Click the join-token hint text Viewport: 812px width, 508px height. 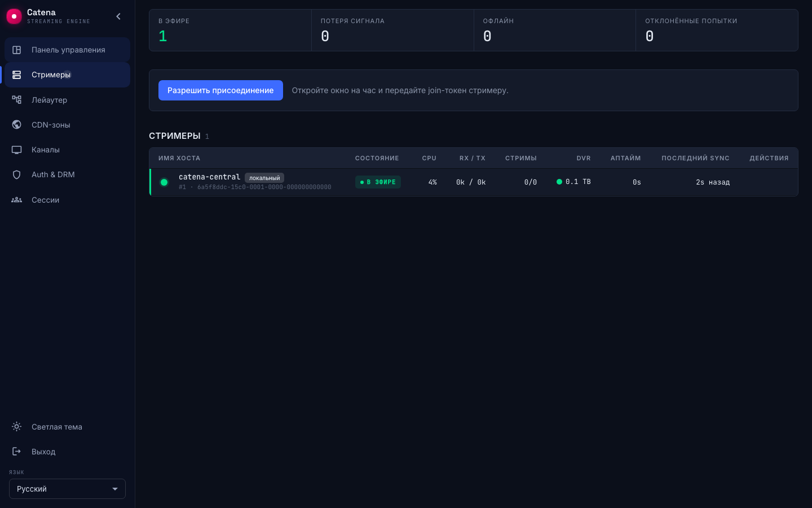pyautogui.click(x=400, y=90)
